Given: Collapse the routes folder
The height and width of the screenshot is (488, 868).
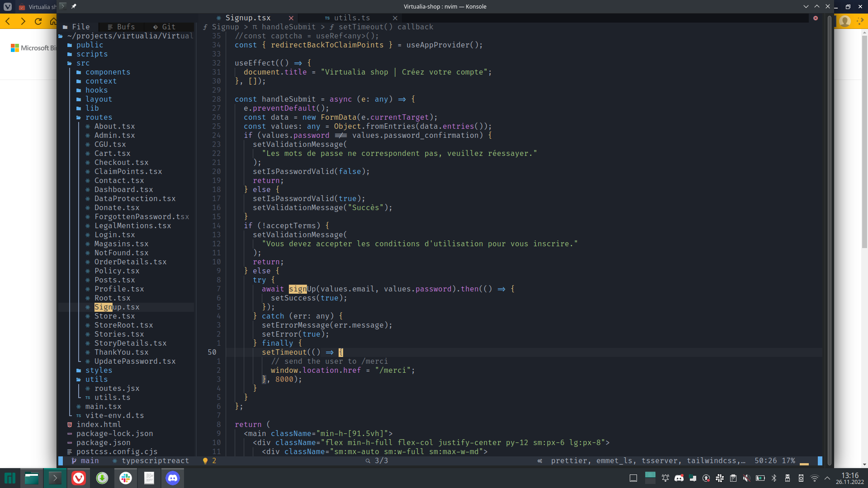Looking at the screenshot, I should [99, 117].
